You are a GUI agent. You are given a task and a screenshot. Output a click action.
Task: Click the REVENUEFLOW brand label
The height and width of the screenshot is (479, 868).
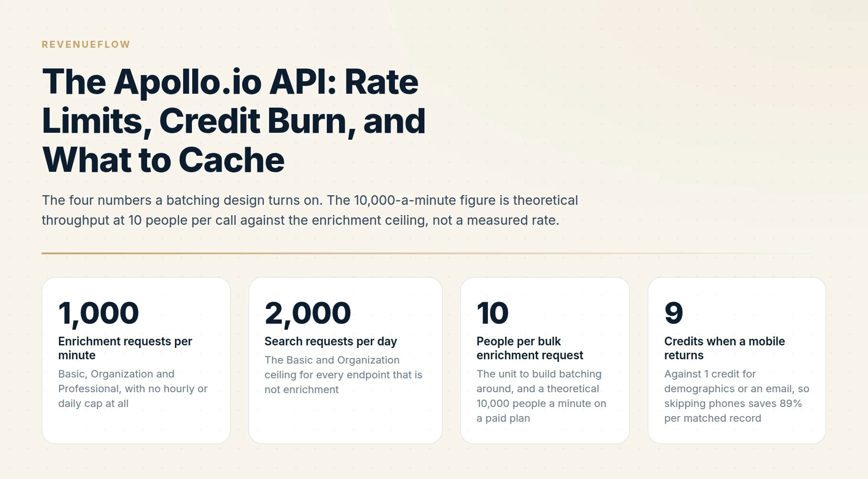[86, 44]
